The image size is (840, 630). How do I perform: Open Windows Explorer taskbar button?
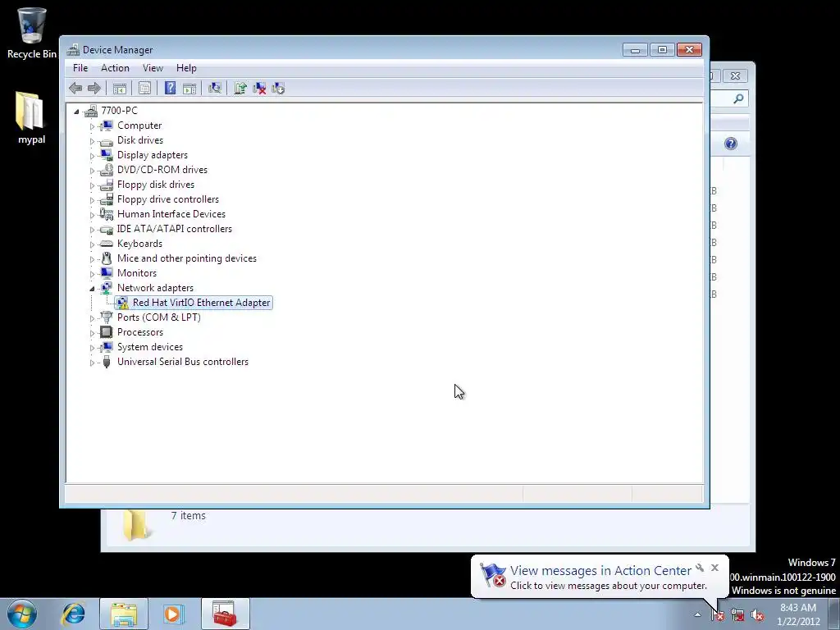(x=124, y=614)
